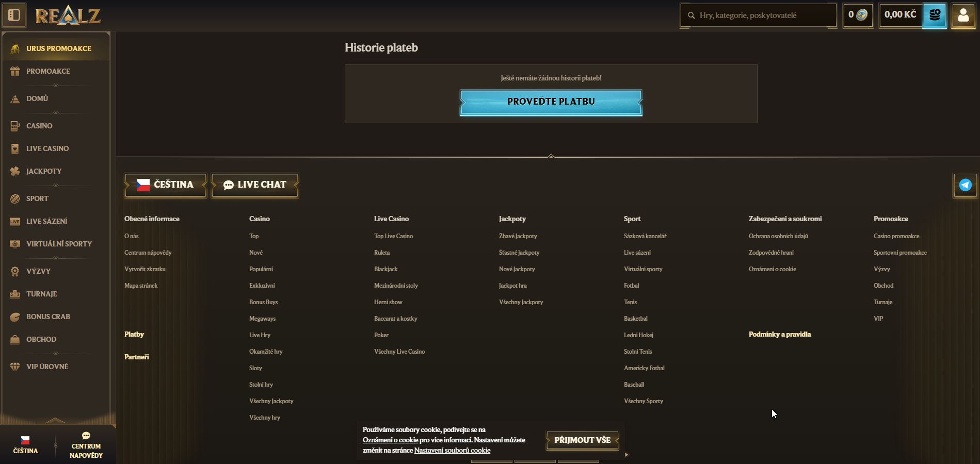Open the VIP link under Promoakce footer
This screenshot has height=464, width=980.
pos(878,319)
